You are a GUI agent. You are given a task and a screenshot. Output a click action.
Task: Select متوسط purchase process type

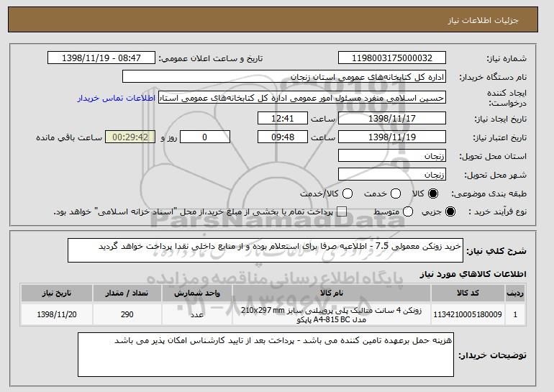click(407, 212)
